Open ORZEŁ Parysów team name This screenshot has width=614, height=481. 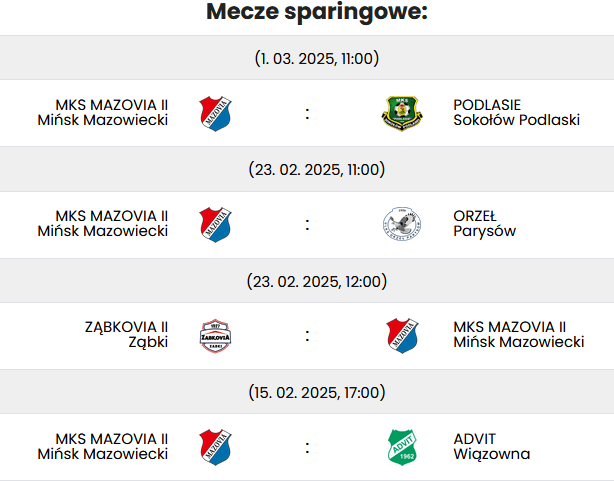(484, 224)
